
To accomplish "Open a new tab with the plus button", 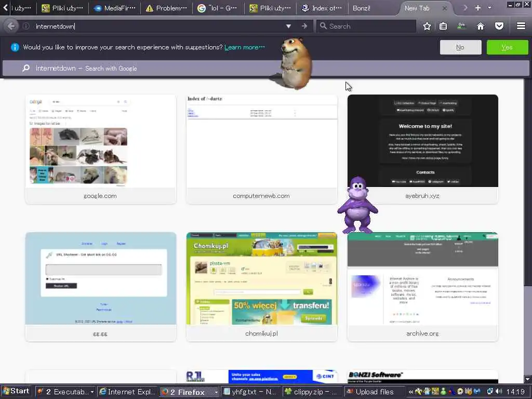I will tap(478, 8).
